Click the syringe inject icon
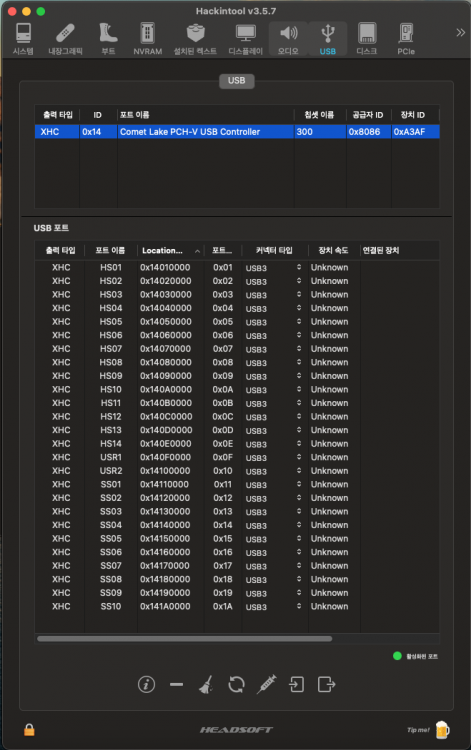 [266, 684]
